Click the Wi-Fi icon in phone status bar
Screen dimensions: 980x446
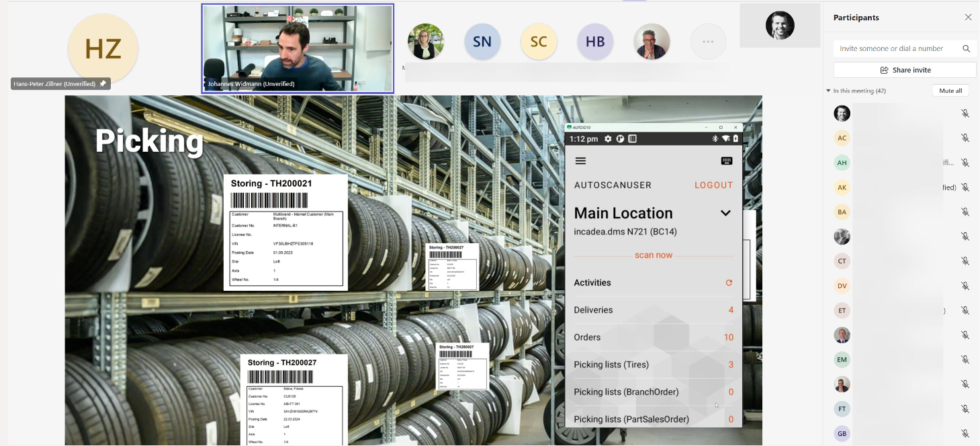tap(725, 139)
